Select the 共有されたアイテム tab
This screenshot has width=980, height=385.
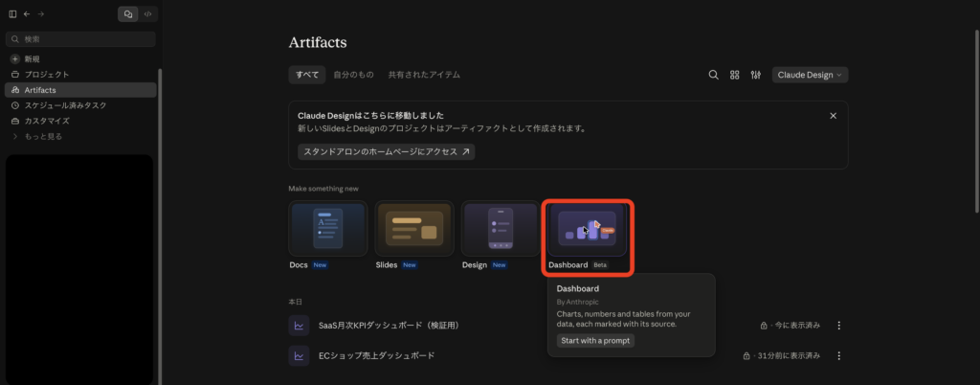(x=424, y=75)
